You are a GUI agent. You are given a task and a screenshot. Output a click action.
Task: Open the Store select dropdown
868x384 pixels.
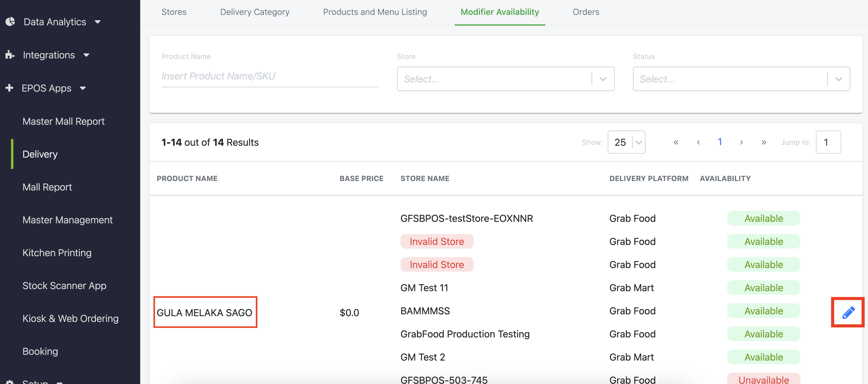pyautogui.click(x=505, y=79)
